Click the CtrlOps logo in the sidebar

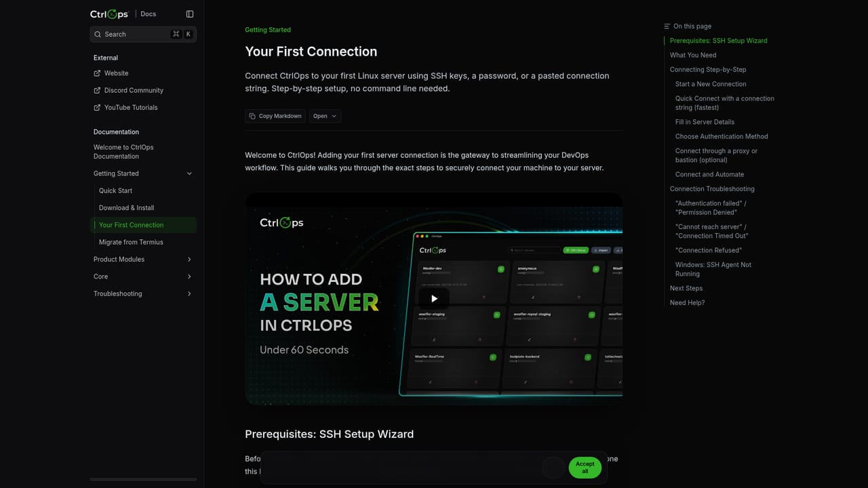tap(109, 14)
